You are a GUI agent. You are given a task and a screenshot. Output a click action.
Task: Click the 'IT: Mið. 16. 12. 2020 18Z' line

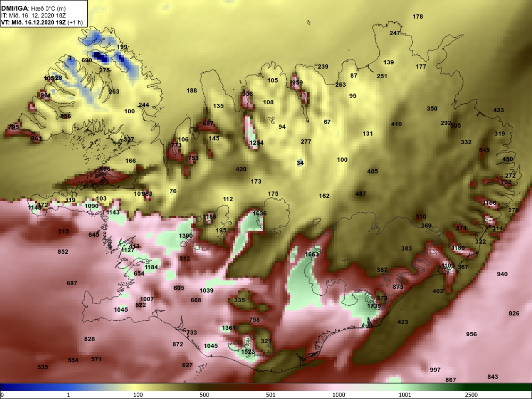click(x=33, y=15)
